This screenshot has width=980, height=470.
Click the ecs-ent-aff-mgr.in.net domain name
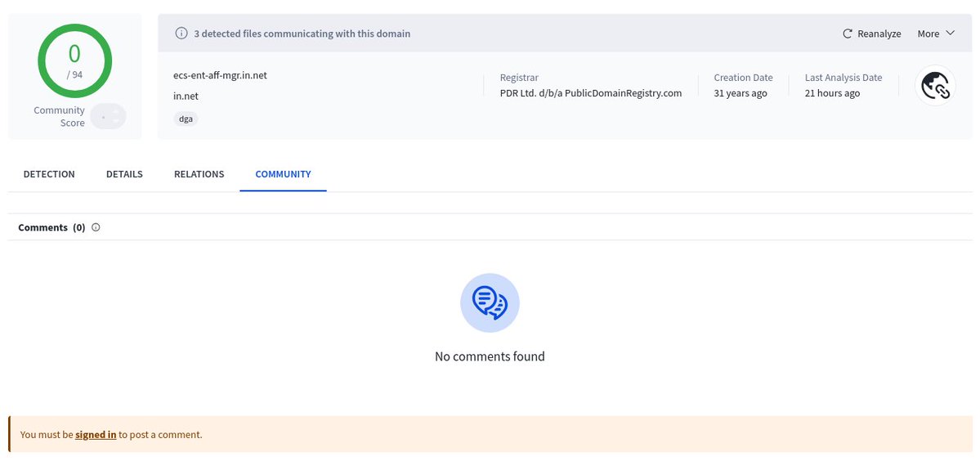click(x=220, y=75)
